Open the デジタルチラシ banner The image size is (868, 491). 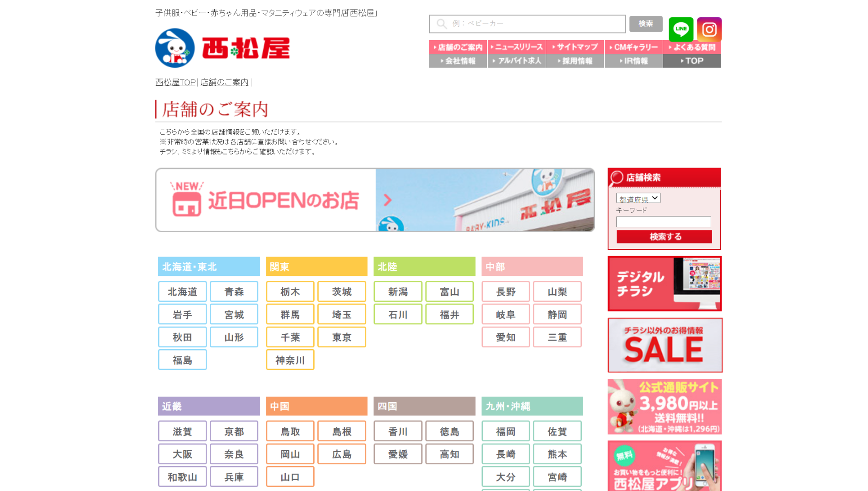tap(665, 284)
